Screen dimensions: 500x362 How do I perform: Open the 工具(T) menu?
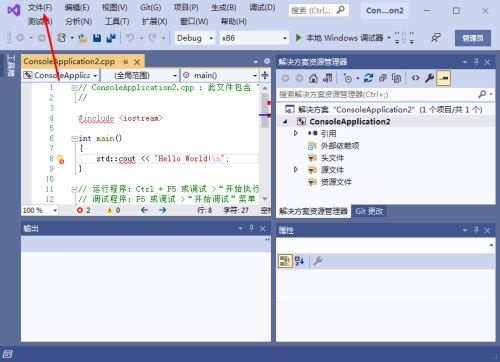click(x=117, y=22)
